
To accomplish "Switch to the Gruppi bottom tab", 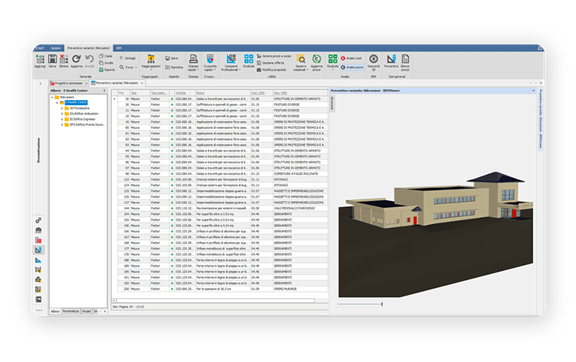I will [86, 311].
